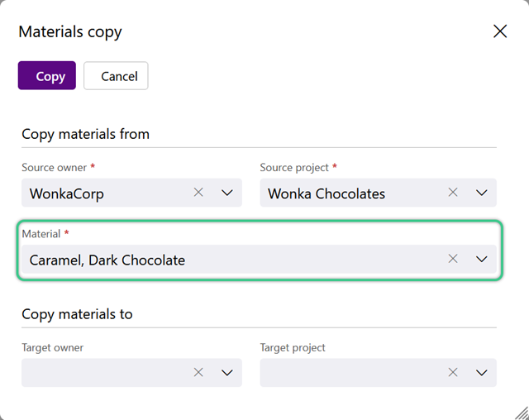Viewport: 529px width, 420px height.
Task: Focus the Source owner field showing WonkaCorp
Action: click(131, 193)
